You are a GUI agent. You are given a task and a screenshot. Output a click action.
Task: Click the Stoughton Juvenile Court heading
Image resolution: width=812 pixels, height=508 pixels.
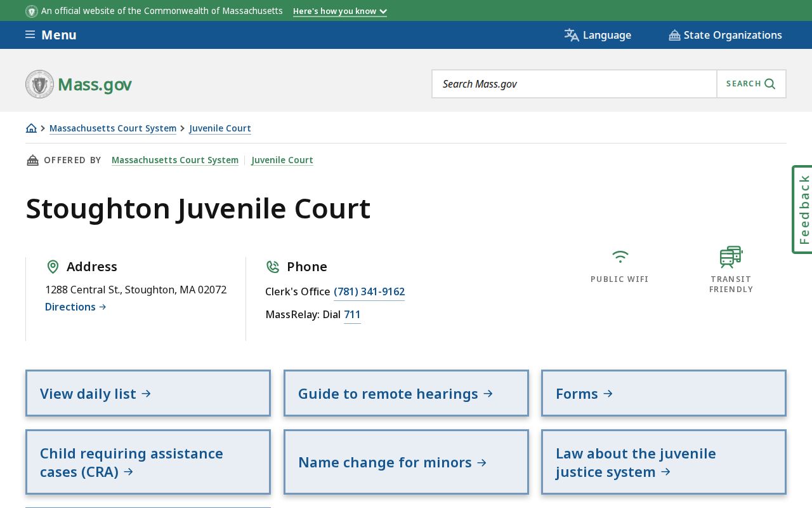(198, 209)
